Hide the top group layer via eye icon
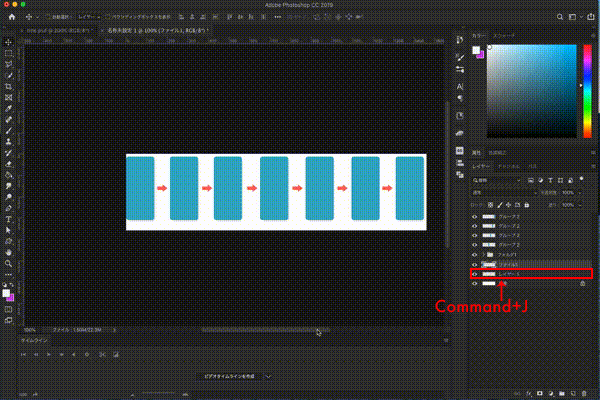Screen dimensions: 600x400 pyautogui.click(x=475, y=216)
